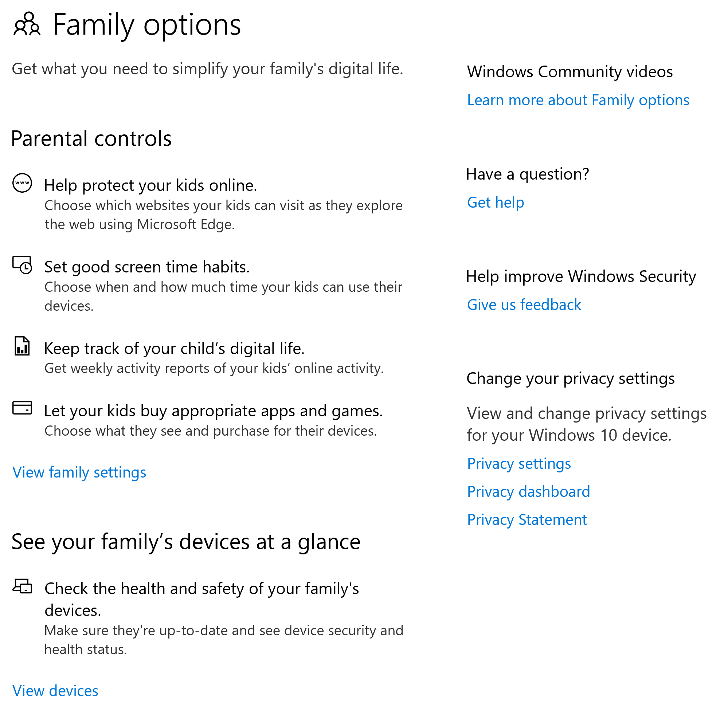This screenshot has height=707, width=728.
Task: Click the www globe icon for online protection
Action: 22,183
